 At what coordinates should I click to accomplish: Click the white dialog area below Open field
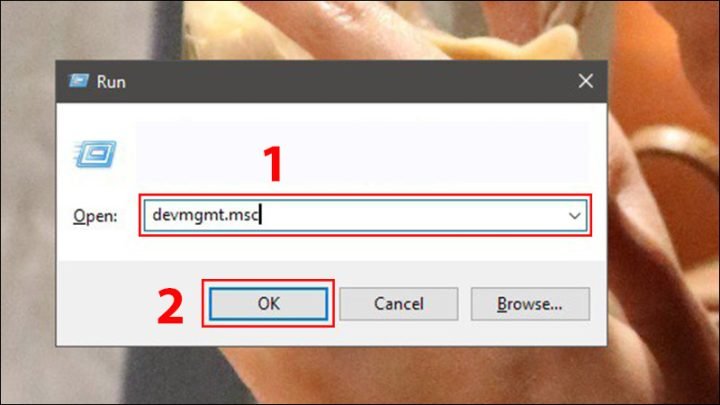click(x=331, y=249)
